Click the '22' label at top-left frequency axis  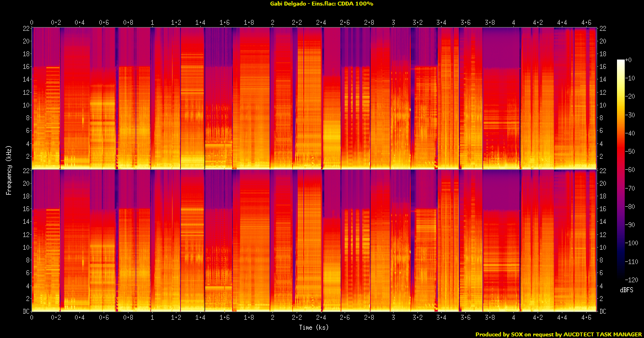[26, 28]
